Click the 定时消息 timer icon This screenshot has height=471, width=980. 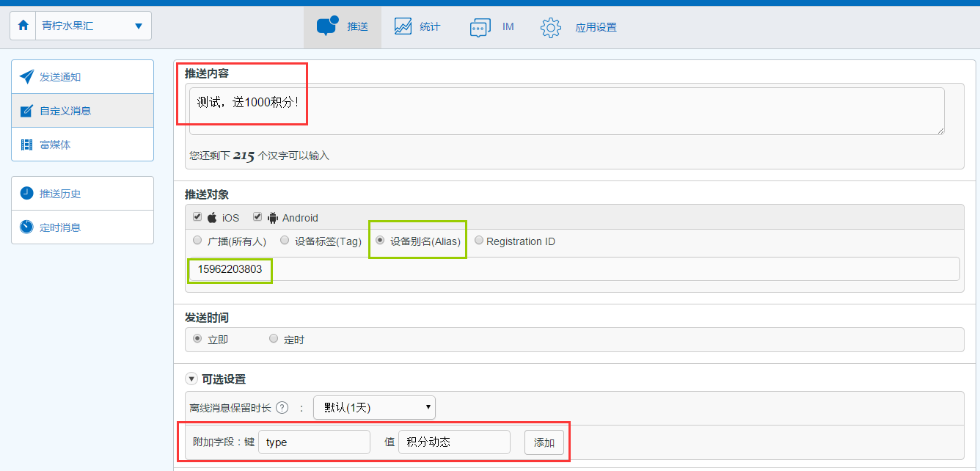point(26,227)
